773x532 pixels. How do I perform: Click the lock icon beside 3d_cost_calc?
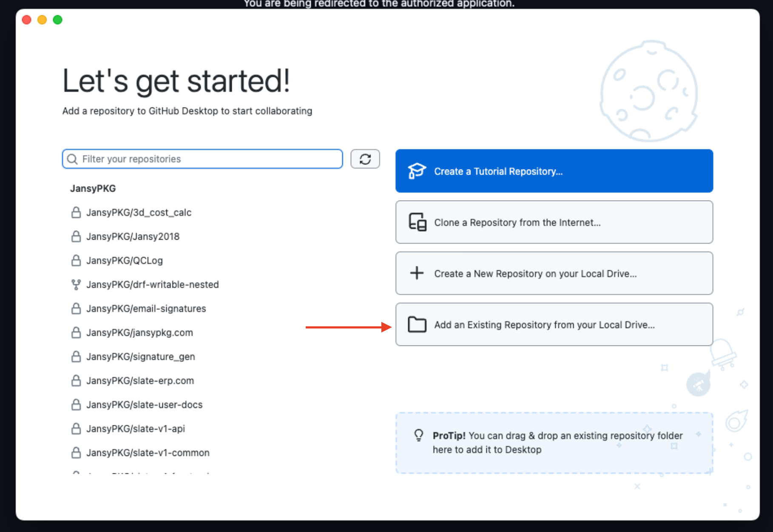click(76, 212)
